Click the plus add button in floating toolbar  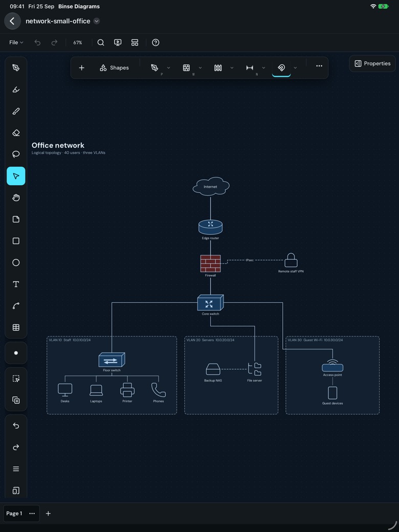tap(81, 68)
